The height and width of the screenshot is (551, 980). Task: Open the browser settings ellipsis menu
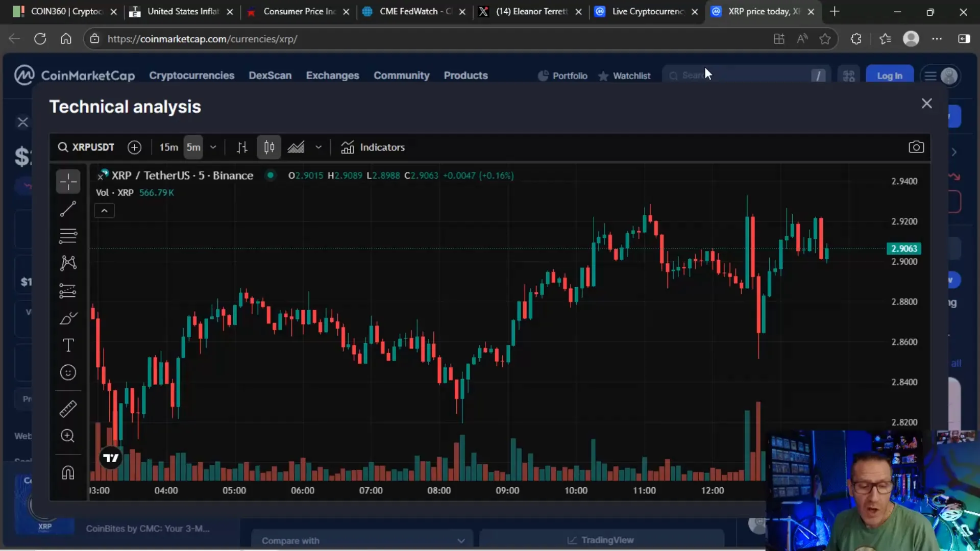(x=937, y=39)
